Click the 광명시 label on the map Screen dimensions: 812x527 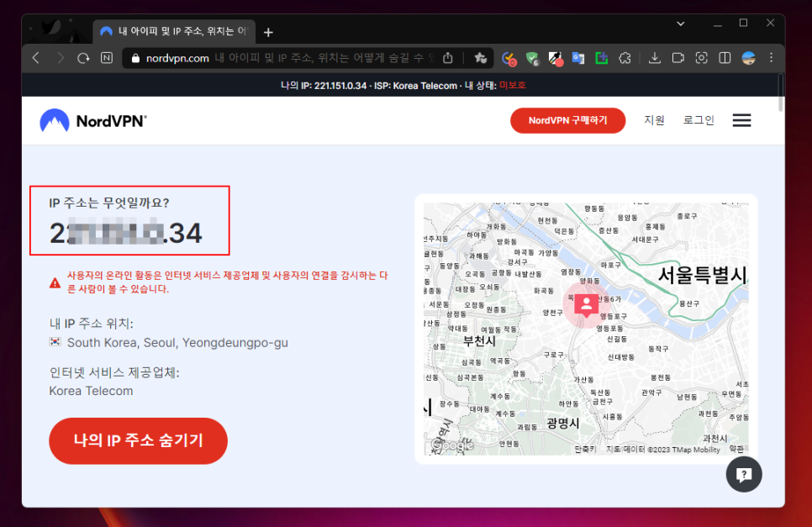click(x=563, y=423)
